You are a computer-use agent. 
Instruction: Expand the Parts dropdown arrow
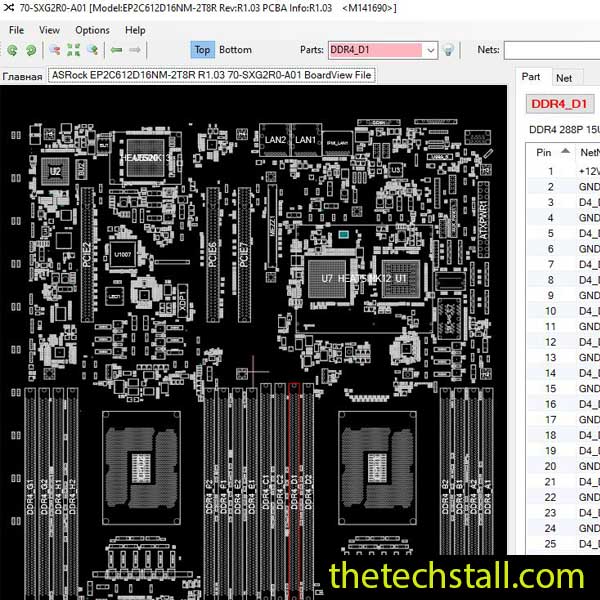click(x=430, y=50)
